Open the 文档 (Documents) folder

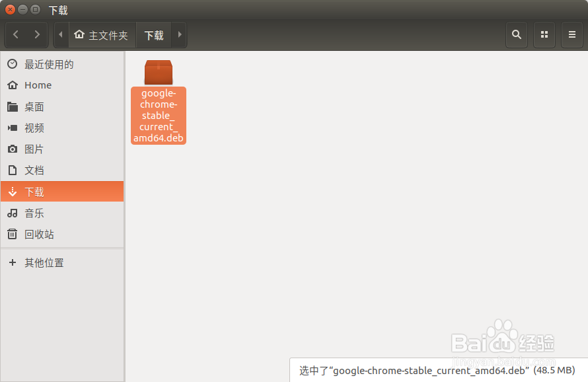coord(36,170)
